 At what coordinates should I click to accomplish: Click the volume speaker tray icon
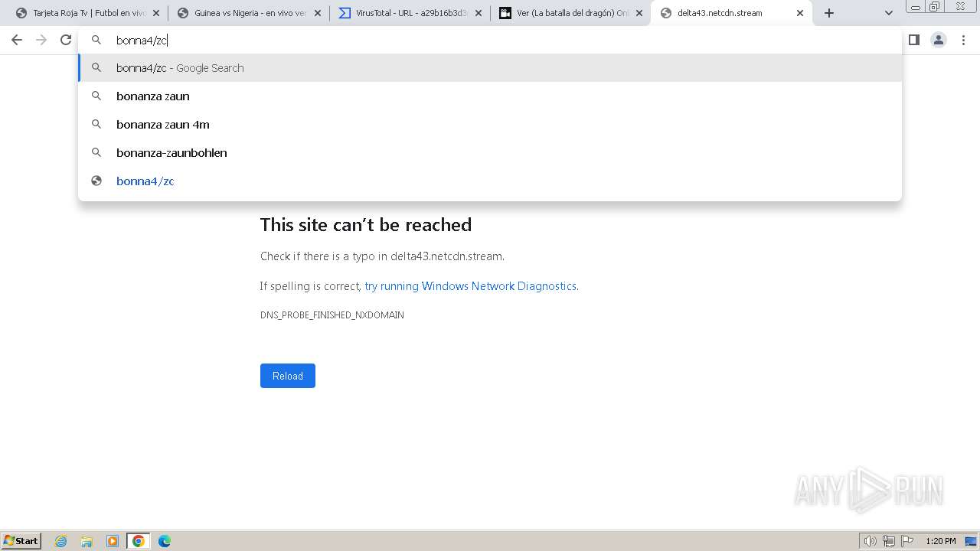870,541
